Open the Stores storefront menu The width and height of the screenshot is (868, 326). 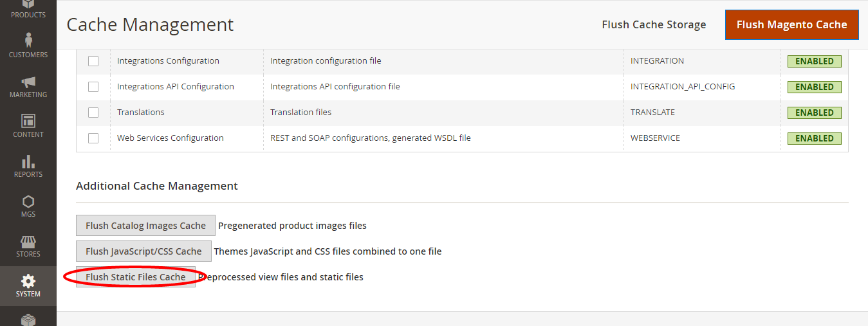point(28,245)
